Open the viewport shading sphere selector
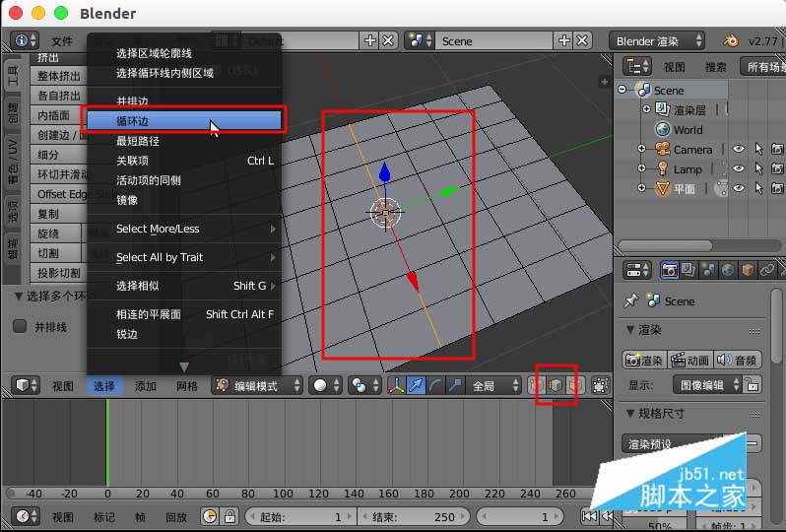Viewport: 786px width, 532px height. click(325, 385)
